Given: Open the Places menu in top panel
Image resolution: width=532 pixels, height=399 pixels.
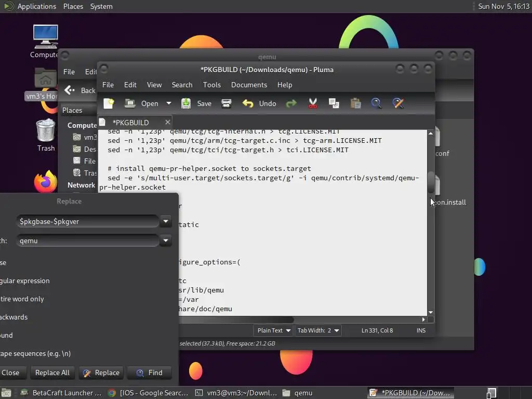Looking at the screenshot, I should [73, 6].
